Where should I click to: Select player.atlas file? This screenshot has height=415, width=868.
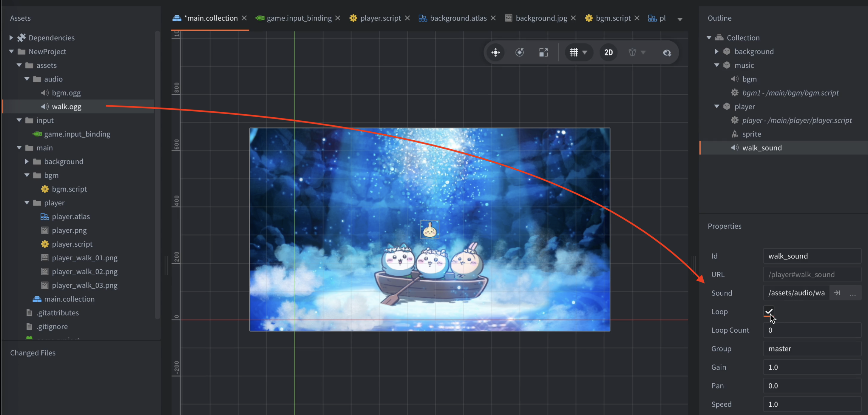[78, 216]
